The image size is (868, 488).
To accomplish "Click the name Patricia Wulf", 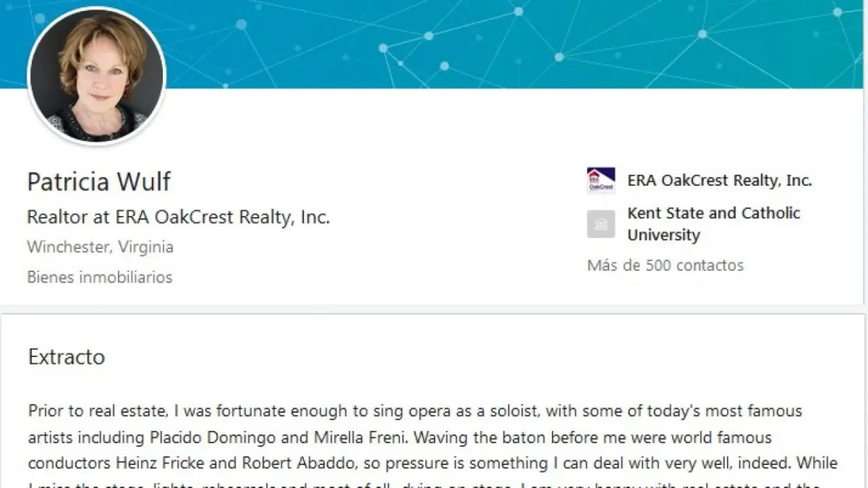I will coord(99,182).
